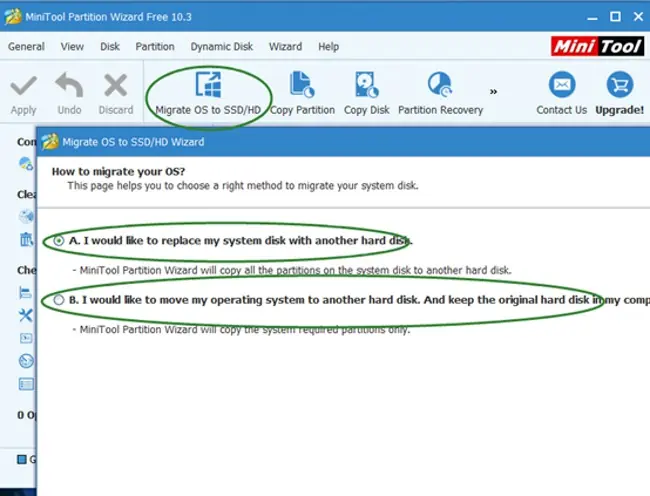Open the Wizard menu
This screenshot has height=496, width=650.
[x=285, y=46]
